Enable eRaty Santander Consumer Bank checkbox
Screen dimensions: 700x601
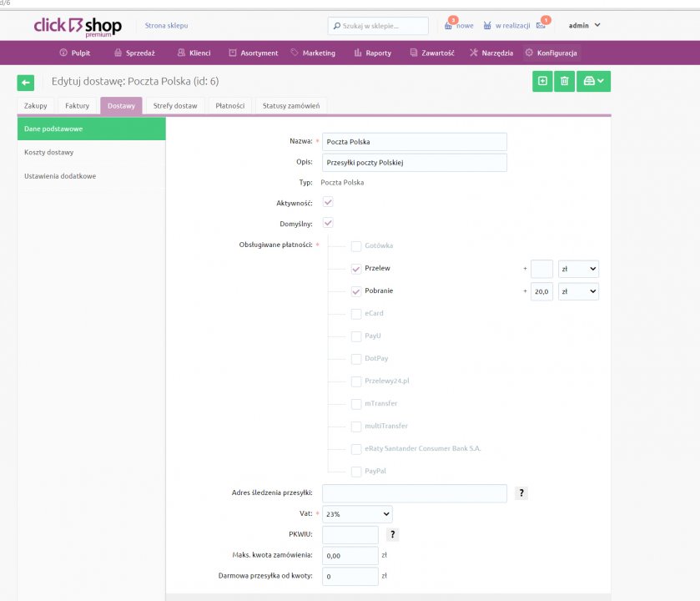[x=355, y=449]
